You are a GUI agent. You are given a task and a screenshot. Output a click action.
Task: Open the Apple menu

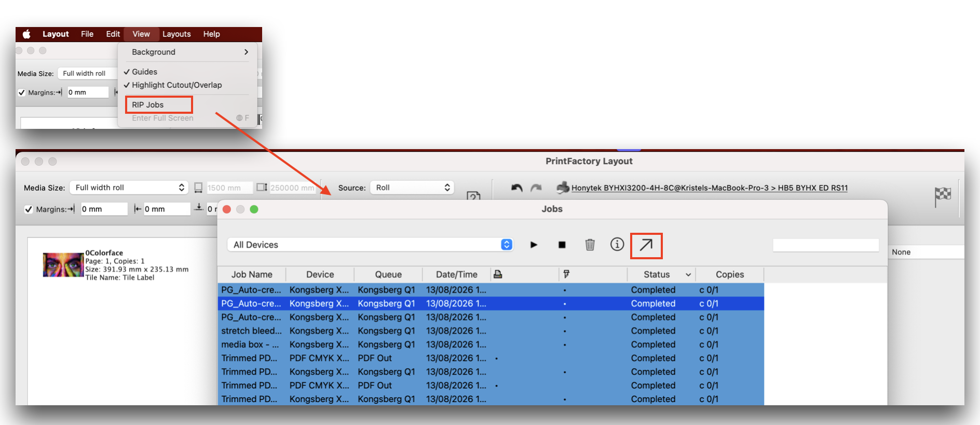[26, 34]
